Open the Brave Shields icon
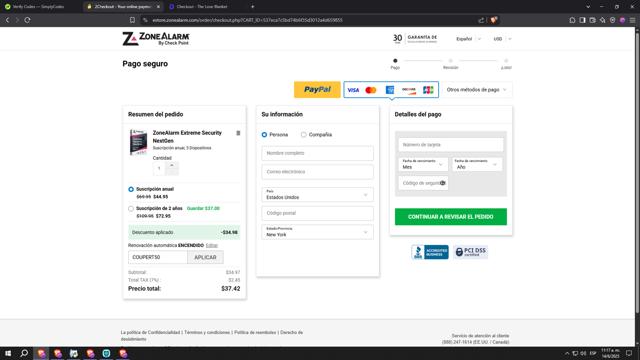Image resolution: width=640 pixels, height=360 pixels. click(x=493, y=20)
